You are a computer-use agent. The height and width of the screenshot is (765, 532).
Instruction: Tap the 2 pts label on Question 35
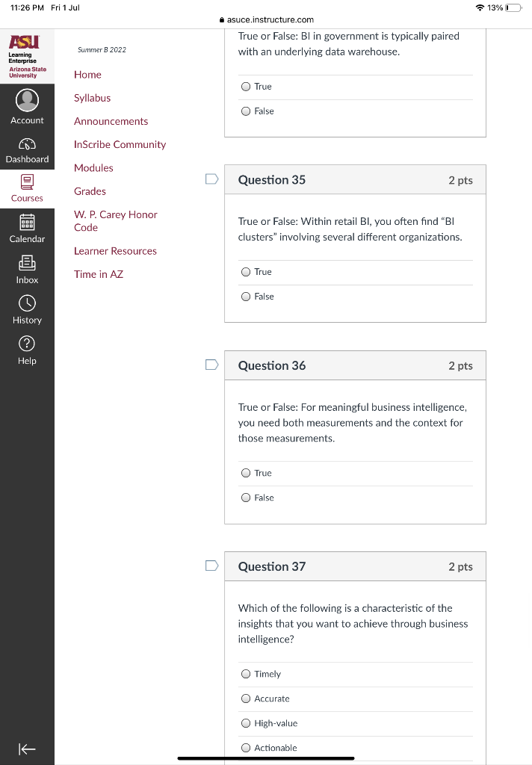click(461, 180)
